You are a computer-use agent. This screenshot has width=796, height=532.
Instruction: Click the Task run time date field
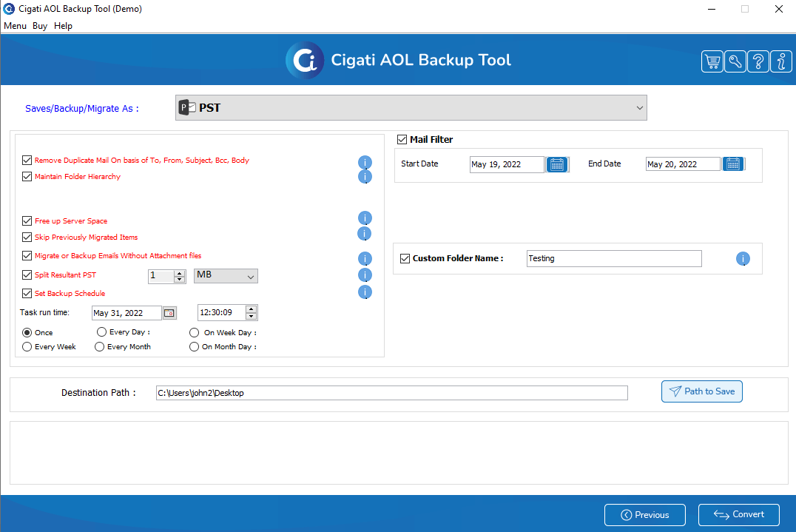127,313
